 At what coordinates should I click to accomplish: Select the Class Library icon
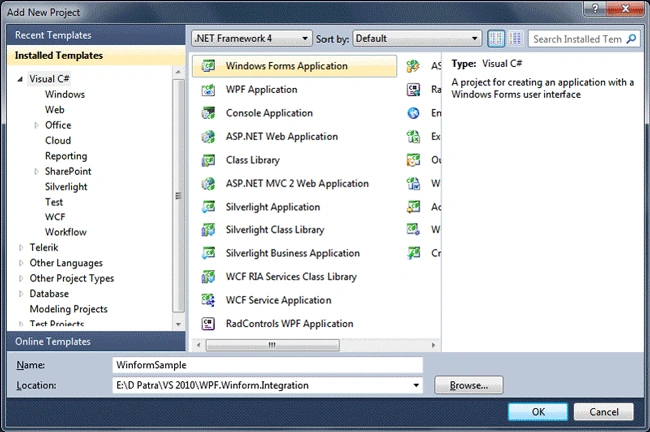208,160
